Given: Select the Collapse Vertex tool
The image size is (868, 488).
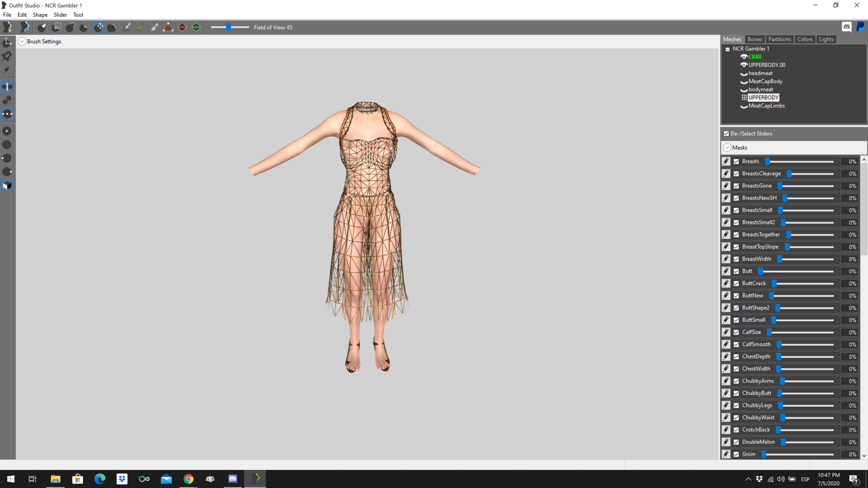Looking at the screenshot, I should [x=168, y=27].
